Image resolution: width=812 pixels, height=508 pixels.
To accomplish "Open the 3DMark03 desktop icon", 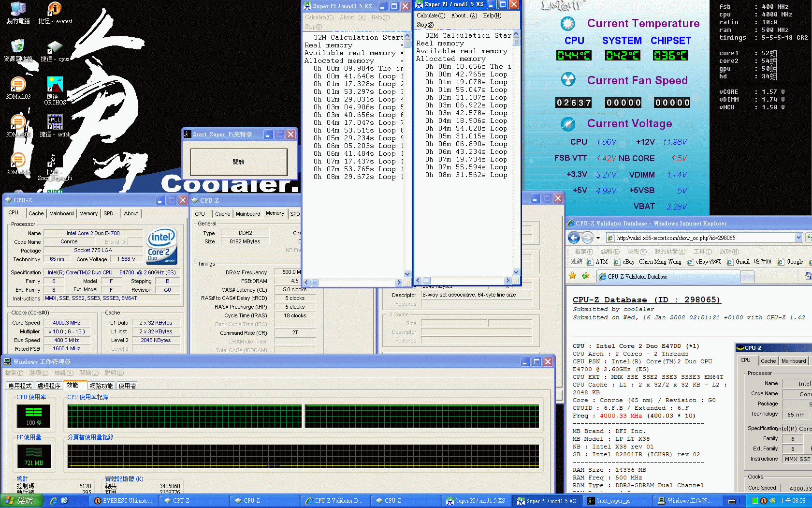I will coord(18,88).
